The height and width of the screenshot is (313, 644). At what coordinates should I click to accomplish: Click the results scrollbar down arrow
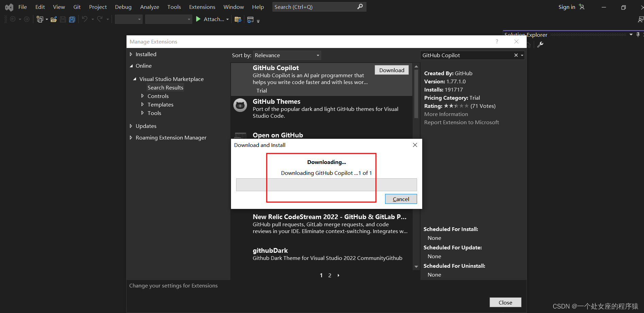click(x=416, y=267)
